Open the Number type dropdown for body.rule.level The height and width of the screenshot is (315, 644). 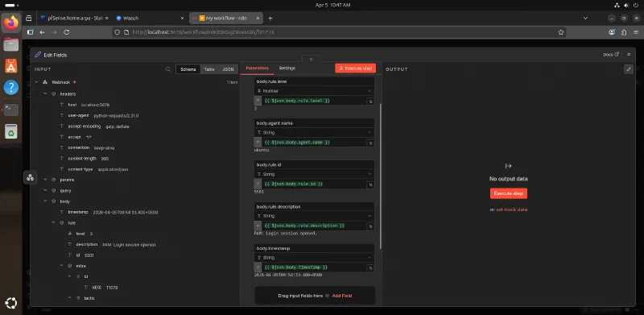[x=314, y=91]
